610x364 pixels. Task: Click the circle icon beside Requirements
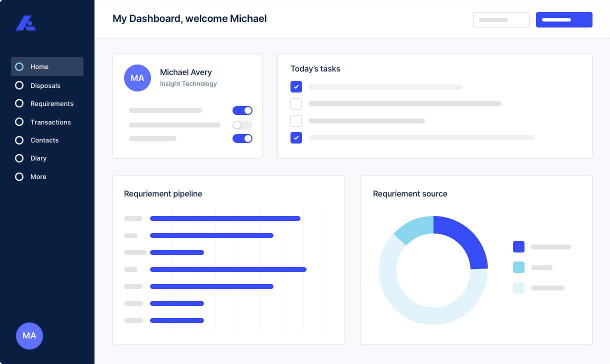(x=19, y=103)
